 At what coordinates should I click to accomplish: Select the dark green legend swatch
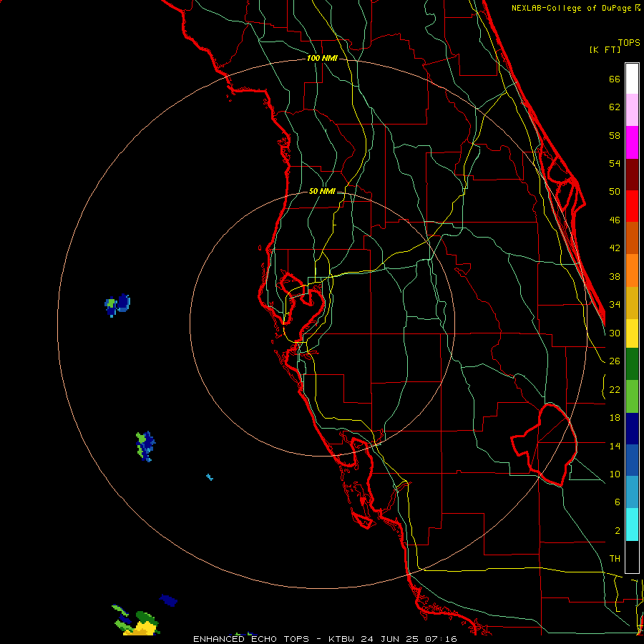click(x=632, y=364)
